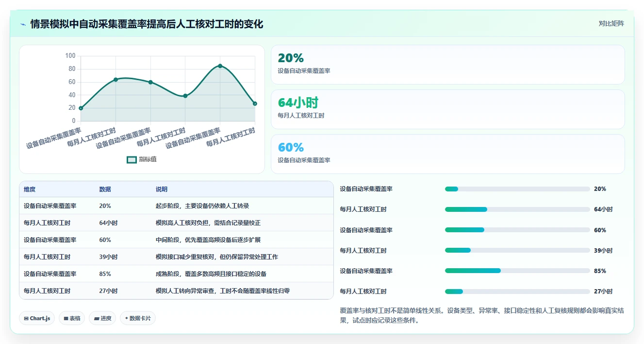Click the chart data point at value 64
The width and height of the screenshot is (644, 344).
pyautogui.click(x=116, y=80)
